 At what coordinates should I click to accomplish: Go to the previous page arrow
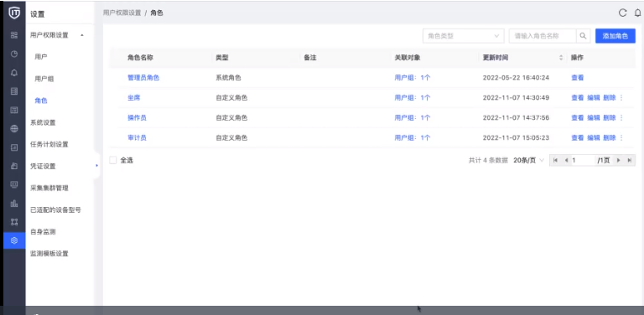tap(566, 160)
